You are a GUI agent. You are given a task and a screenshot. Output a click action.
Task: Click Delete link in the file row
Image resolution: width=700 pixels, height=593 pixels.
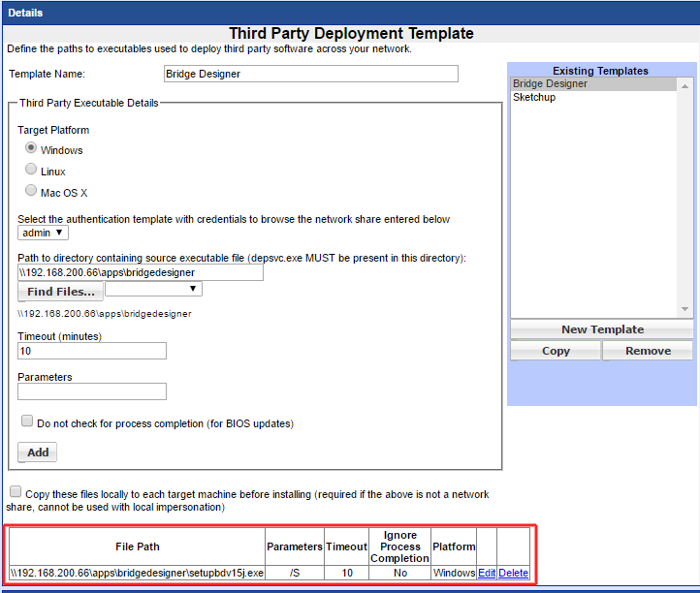(514, 573)
